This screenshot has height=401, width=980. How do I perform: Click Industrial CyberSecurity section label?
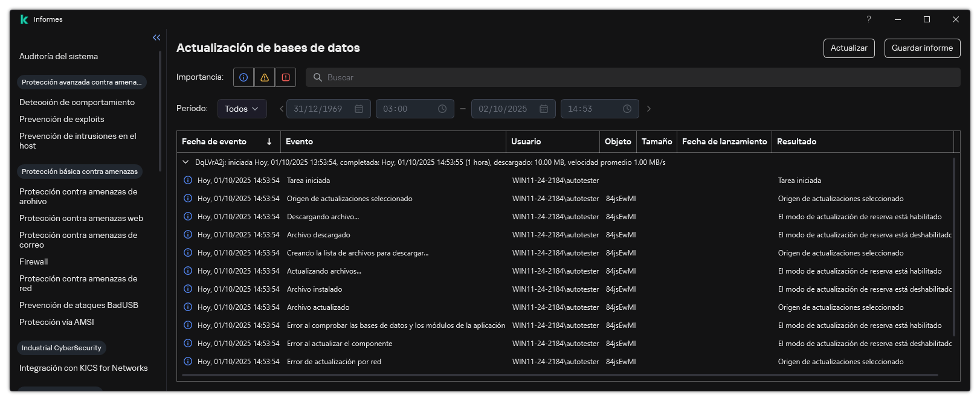pos(62,348)
